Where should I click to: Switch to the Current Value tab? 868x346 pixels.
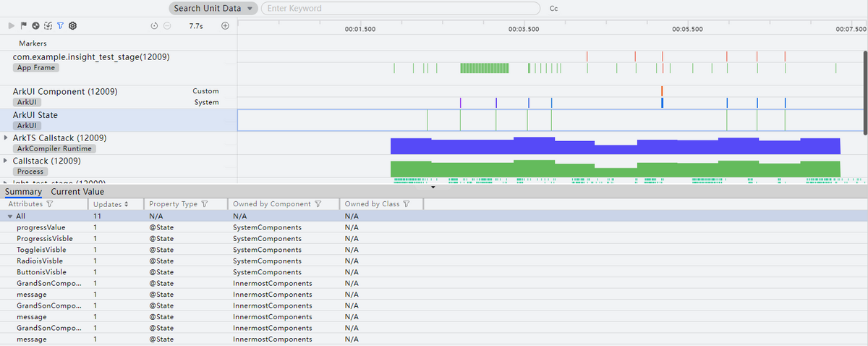(x=77, y=192)
